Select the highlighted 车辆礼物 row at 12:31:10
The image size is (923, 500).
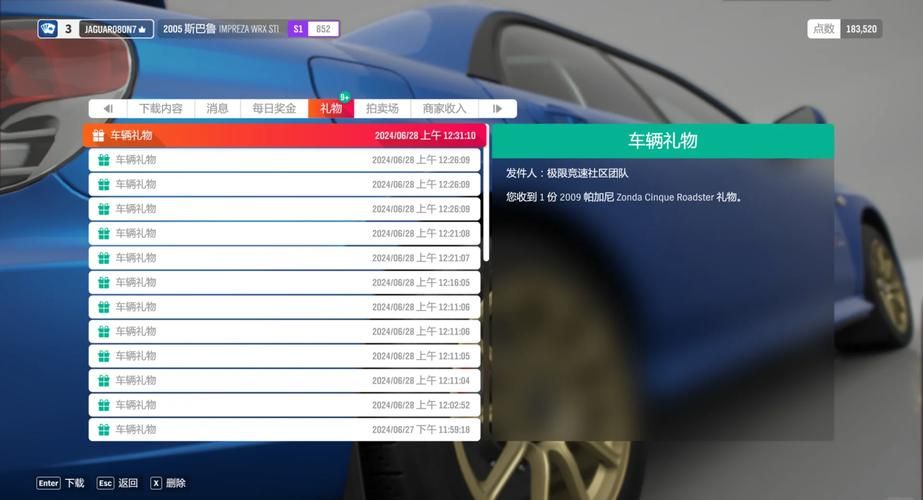click(284, 135)
